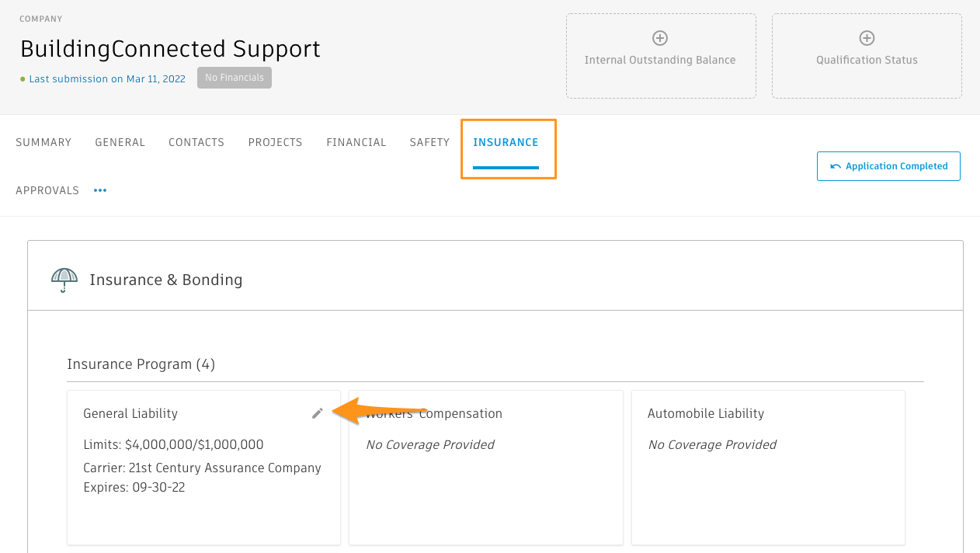980x553 pixels.
Task: Click the plus icon above Internal Outstanding Balance
Action: (660, 38)
